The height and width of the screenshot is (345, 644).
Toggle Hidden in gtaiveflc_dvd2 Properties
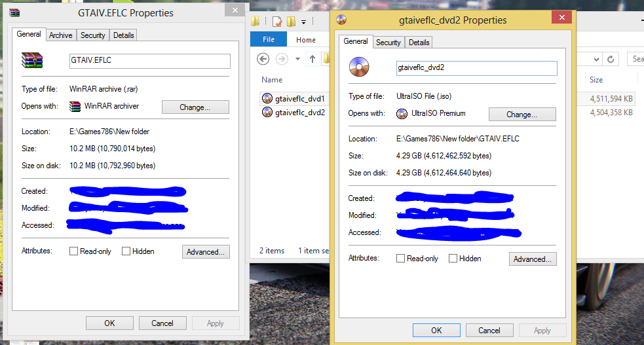pos(453,259)
